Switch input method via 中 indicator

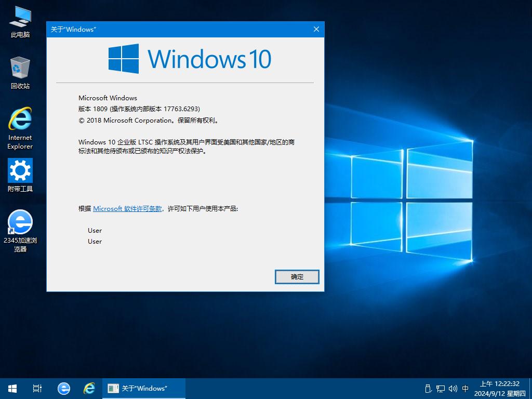click(465, 389)
